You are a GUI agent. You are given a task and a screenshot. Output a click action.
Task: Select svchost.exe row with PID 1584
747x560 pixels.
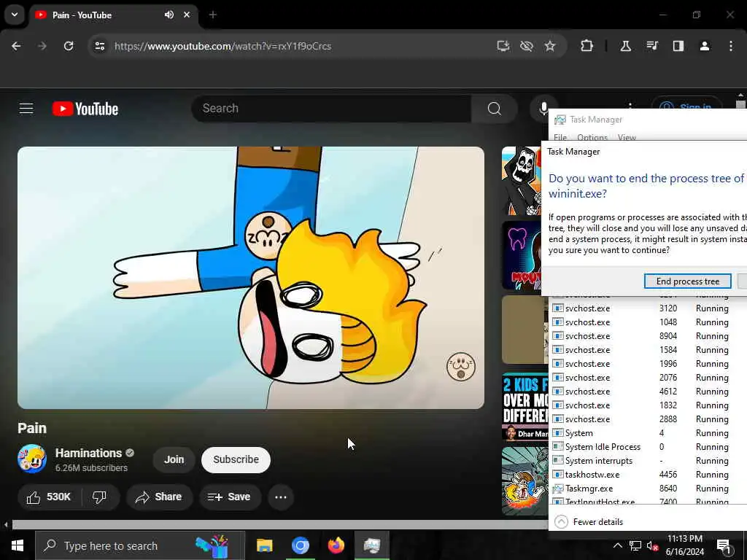[649, 350]
